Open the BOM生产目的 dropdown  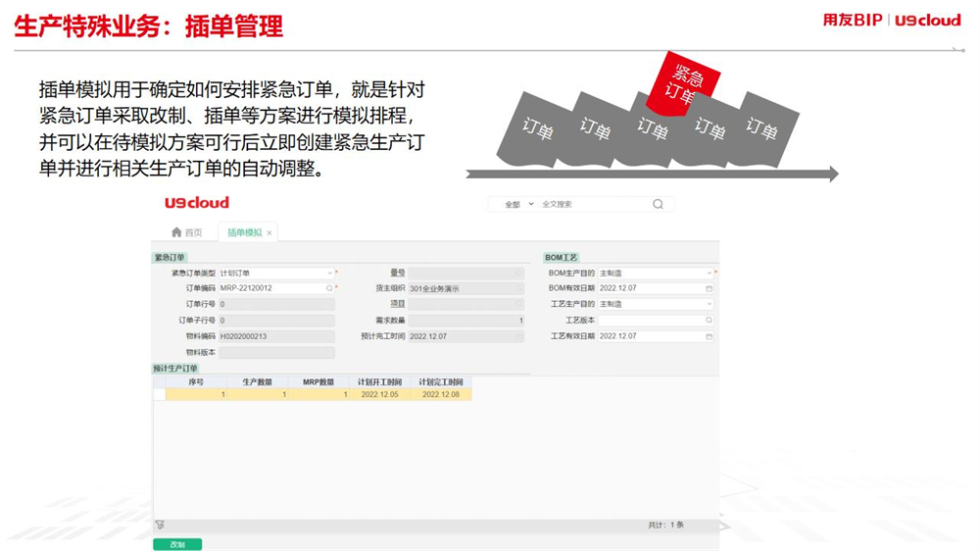709,274
